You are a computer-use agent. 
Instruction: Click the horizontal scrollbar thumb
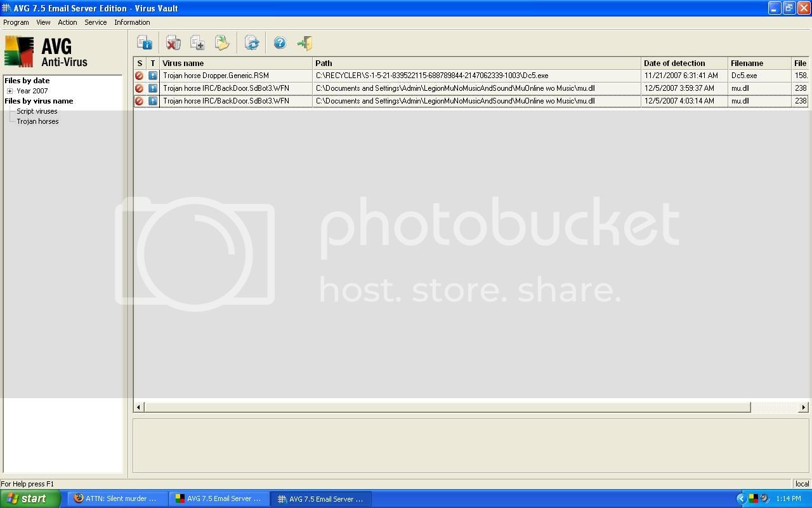448,407
